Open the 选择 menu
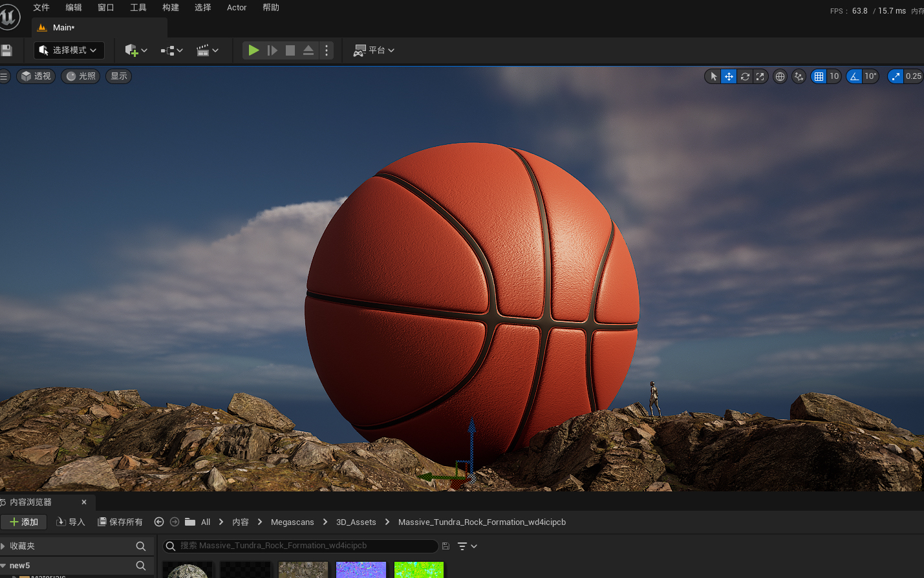Image resolution: width=924 pixels, height=578 pixels. click(x=203, y=8)
